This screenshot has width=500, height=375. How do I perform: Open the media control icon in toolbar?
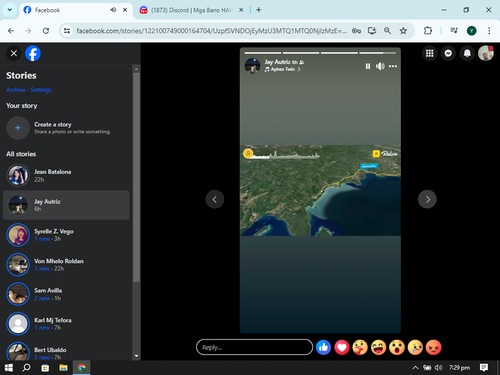point(454,31)
